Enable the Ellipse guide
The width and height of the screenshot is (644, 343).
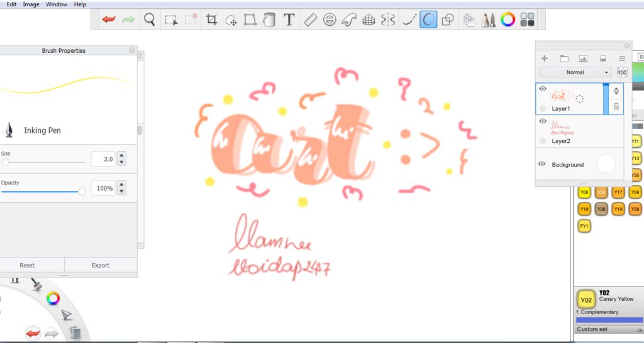(330, 20)
